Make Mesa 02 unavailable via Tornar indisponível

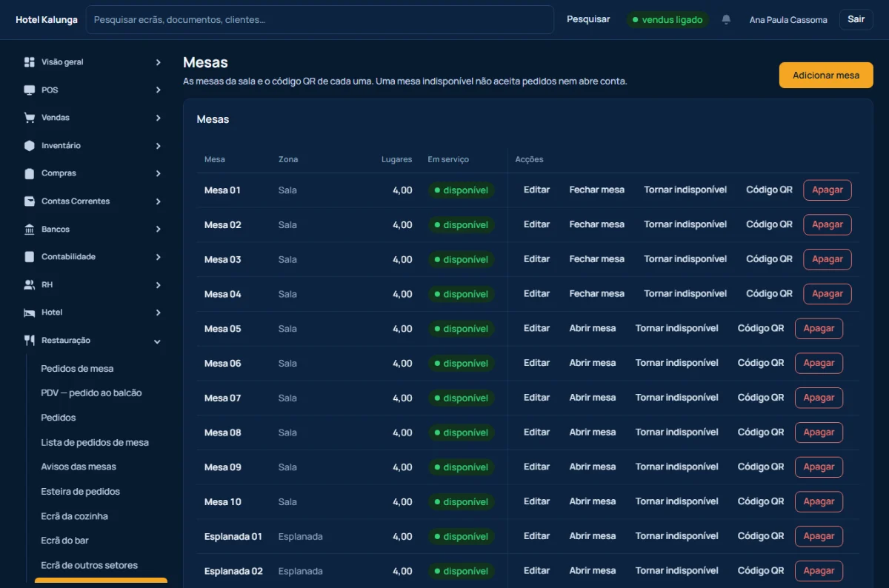(685, 224)
